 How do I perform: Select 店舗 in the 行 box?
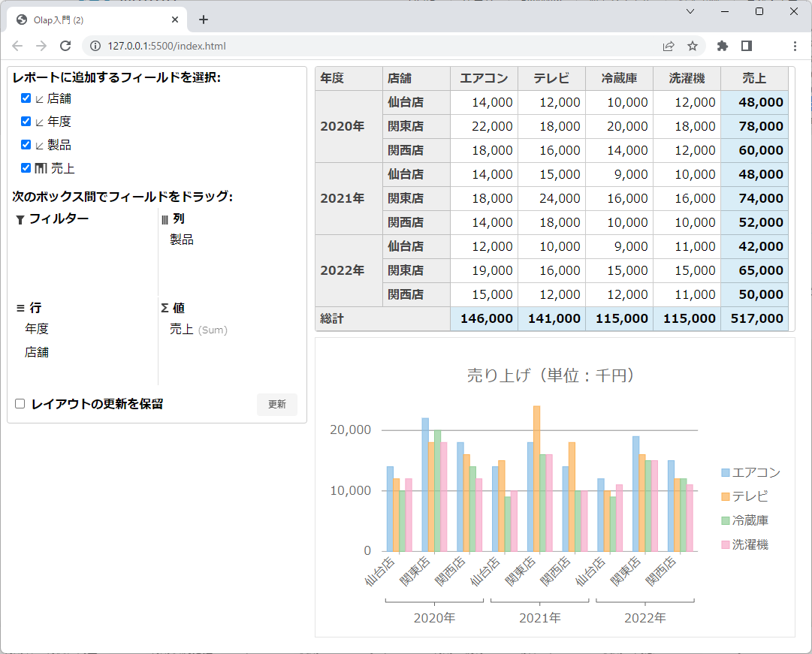coord(37,353)
